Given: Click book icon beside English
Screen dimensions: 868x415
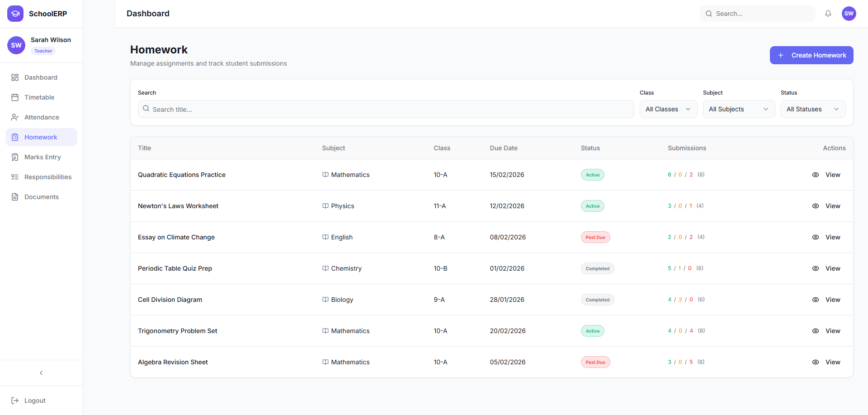Looking at the screenshot, I should 325,237.
